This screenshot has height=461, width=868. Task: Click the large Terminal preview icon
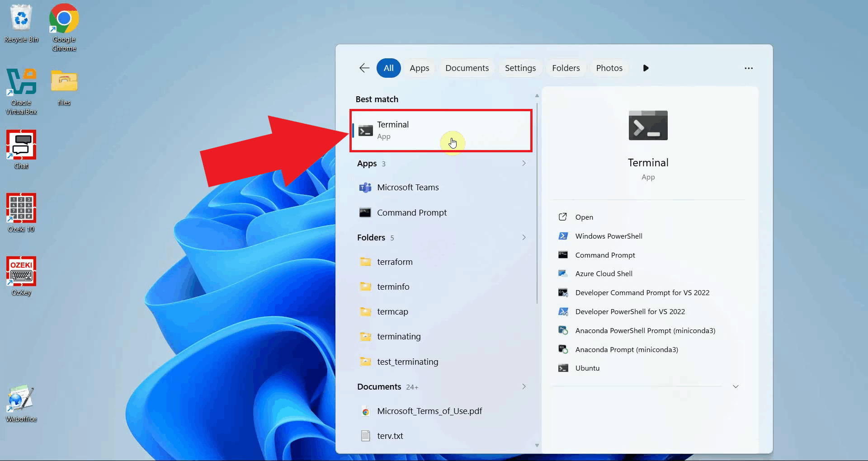coord(648,125)
